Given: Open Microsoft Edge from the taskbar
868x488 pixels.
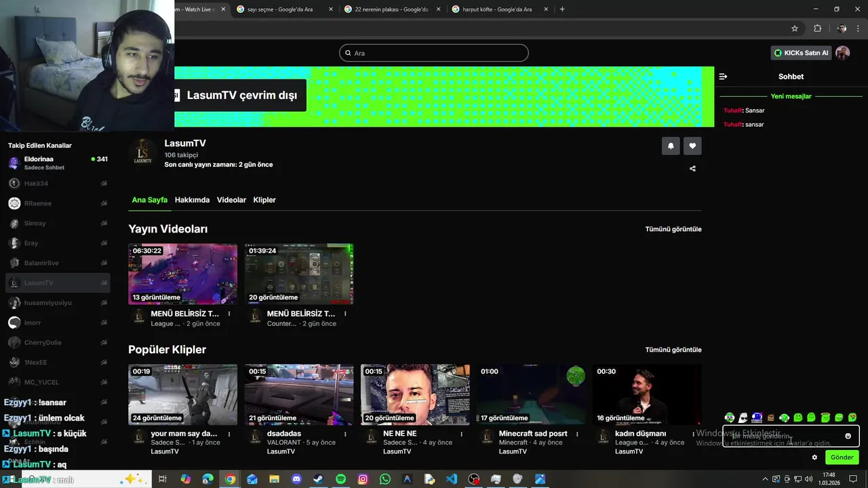Looking at the screenshot, I should pyautogui.click(x=208, y=479).
